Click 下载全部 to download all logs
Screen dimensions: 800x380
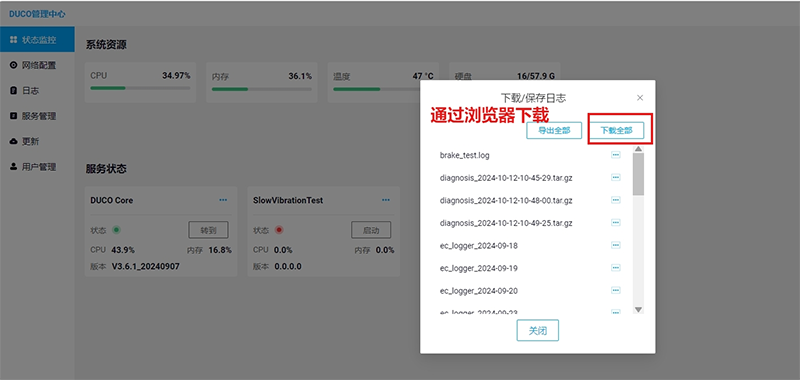click(616, 130)
